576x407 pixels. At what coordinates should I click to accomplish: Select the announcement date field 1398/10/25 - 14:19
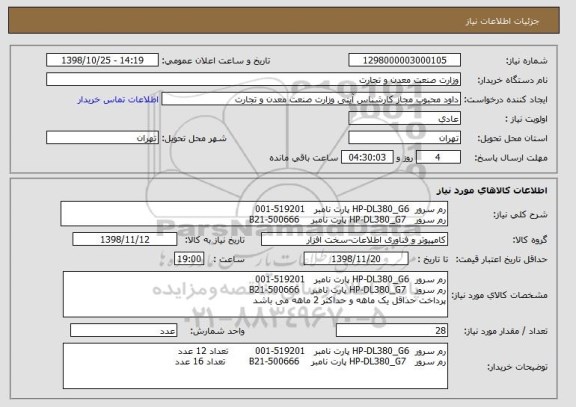point(102,60)
